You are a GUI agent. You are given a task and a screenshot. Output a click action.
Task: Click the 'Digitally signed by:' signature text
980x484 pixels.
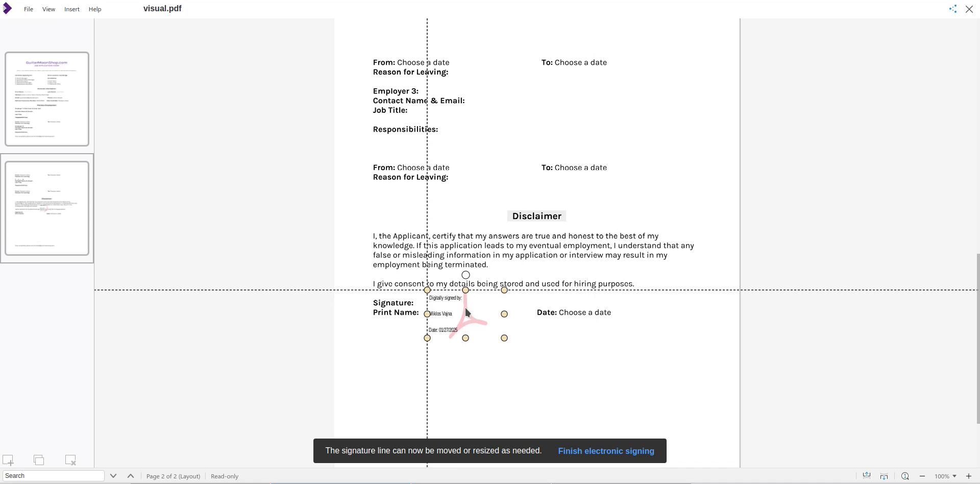[446, 298]
